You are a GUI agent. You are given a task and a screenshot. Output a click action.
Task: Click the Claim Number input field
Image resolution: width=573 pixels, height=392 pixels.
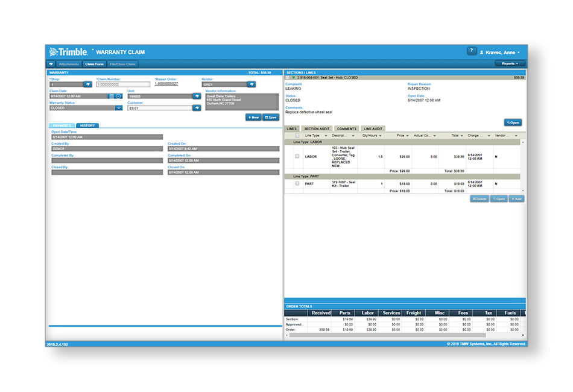(x=123, y=84)
